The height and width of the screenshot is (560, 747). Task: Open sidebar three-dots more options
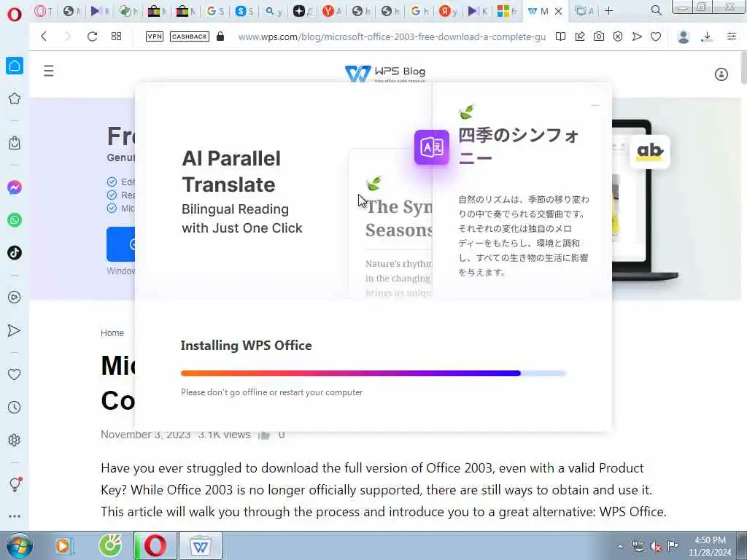15,516
